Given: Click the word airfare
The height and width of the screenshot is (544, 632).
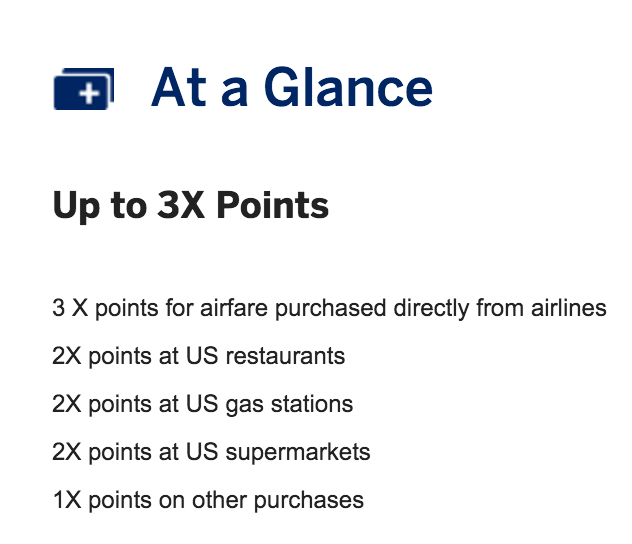Looking at the screenshot, I should pyautogui.click(x=234, y=308).
